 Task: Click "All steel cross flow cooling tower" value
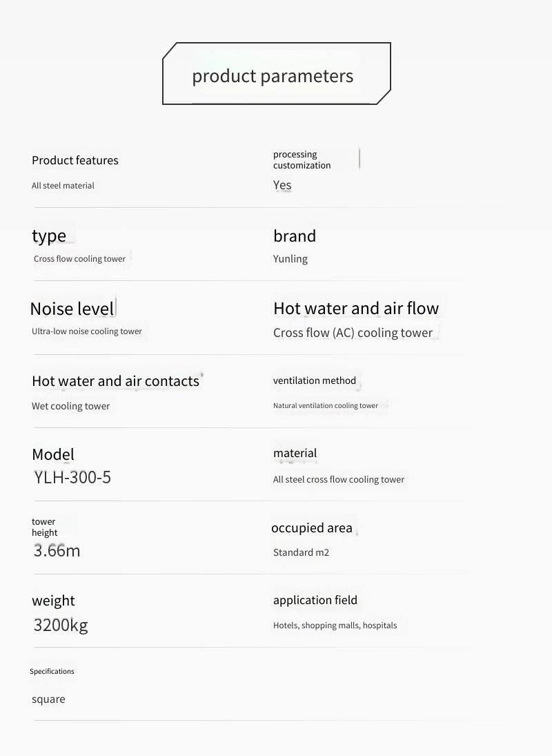point(339,480)
